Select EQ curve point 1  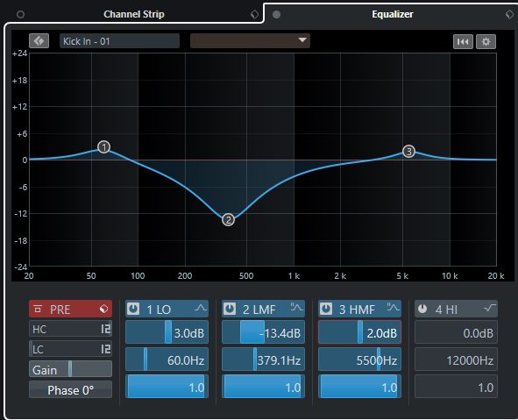tap(104, 147)
